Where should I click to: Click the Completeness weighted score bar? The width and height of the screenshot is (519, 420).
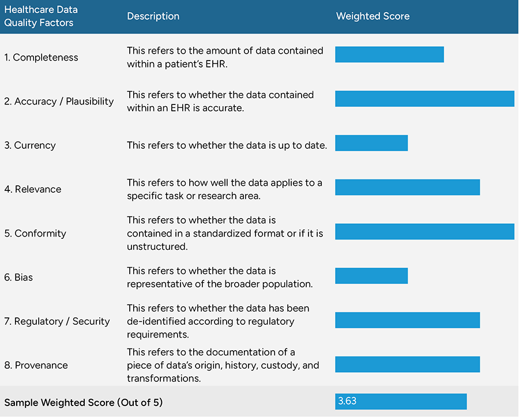pyautogui.click(x=389, y=55)
